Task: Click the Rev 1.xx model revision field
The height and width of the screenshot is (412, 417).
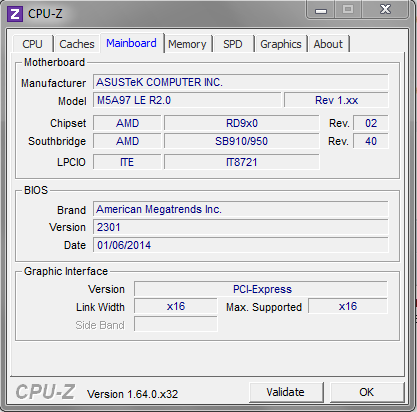Action: pos(336,100)
